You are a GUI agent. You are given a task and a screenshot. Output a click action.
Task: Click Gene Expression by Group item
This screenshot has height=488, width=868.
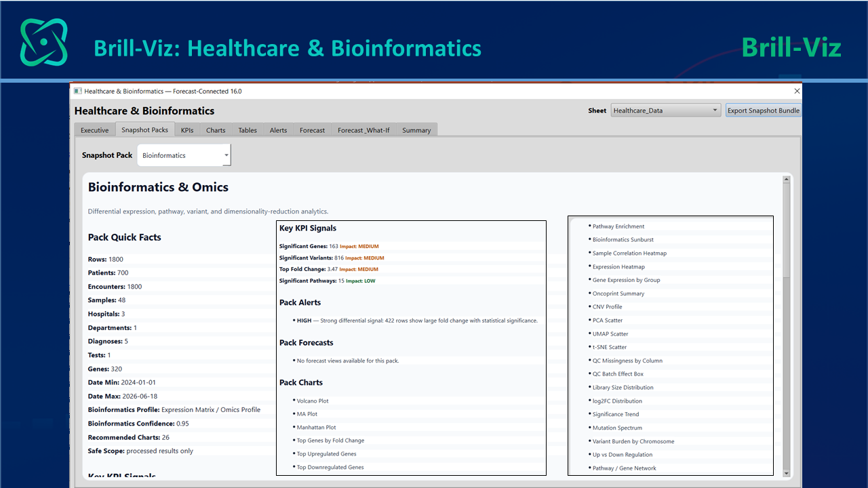pyautogui.click(x=627, y=280)
